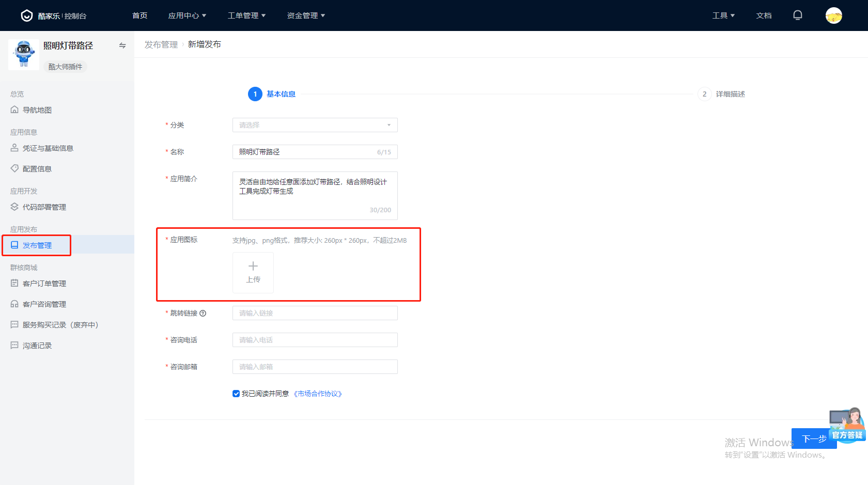Click the 代码部署管理 layers icon
Image resolution: width=868 pixels, height=485 pixels.
[14, 207]
